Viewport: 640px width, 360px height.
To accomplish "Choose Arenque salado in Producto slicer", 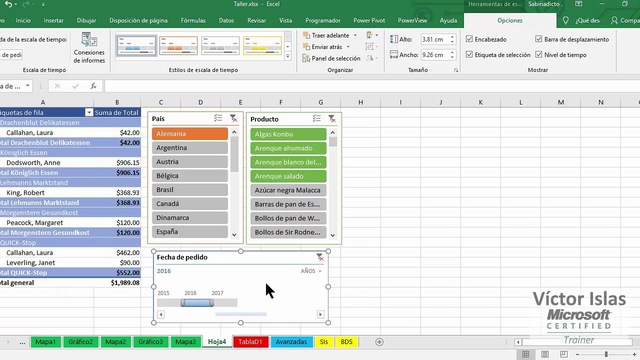I will (288, 176).
